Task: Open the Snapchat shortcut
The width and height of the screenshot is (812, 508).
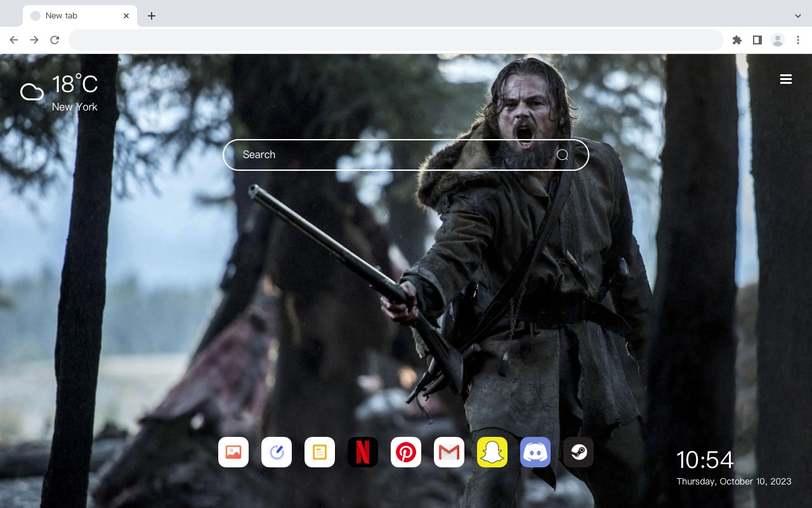Action: 492,452
